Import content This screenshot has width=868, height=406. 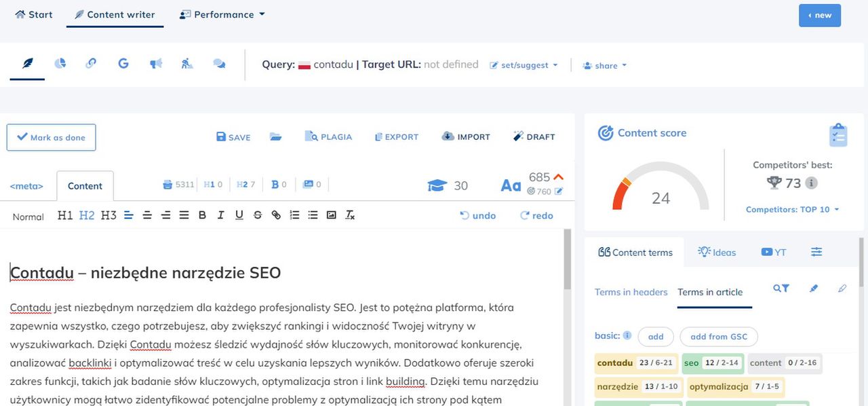pos(466,136)
